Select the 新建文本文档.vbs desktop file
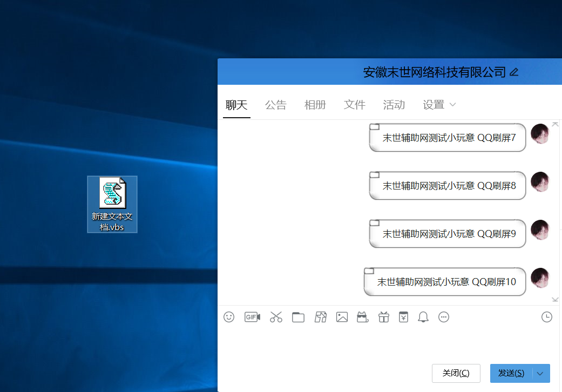The width and height of the screenshot is (562, 392). (x=112, y=204)
